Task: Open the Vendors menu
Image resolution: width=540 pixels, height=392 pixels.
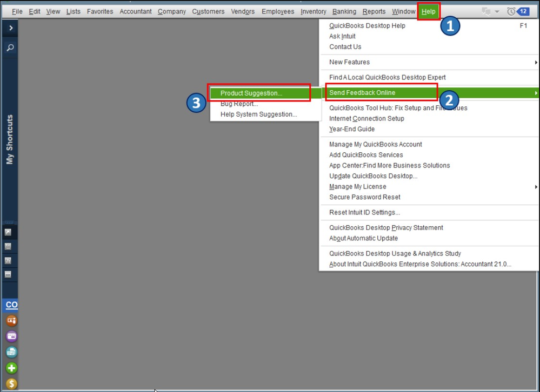Action: 243,11
